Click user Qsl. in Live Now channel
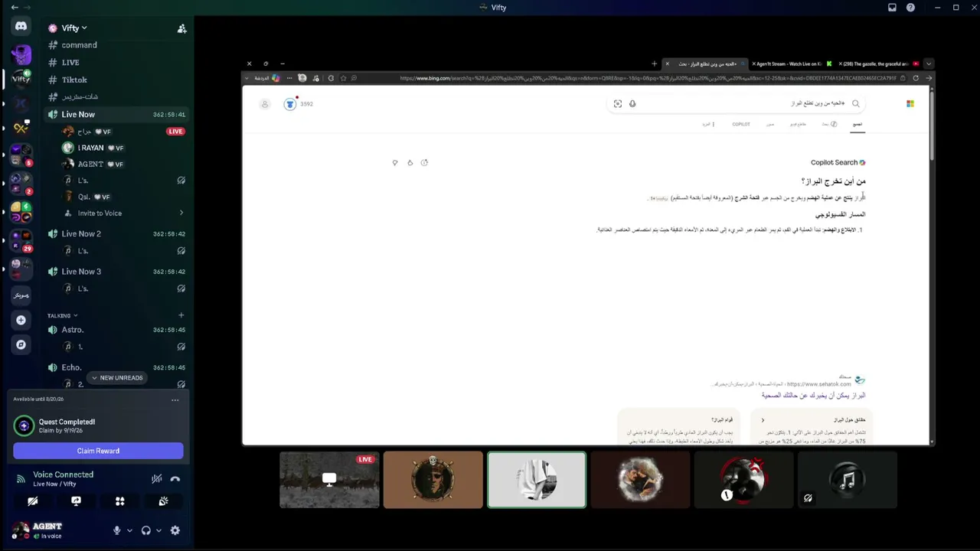980x551 pixels. (84, 197)
